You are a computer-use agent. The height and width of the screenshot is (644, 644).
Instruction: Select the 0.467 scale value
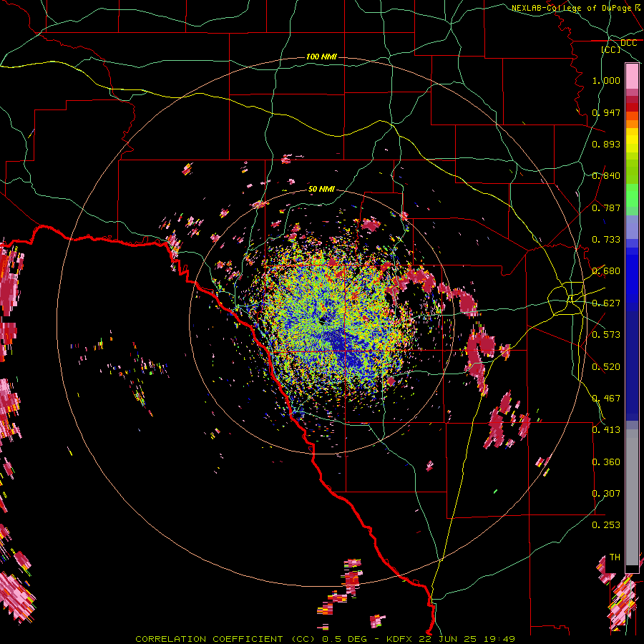pos(606,399)
